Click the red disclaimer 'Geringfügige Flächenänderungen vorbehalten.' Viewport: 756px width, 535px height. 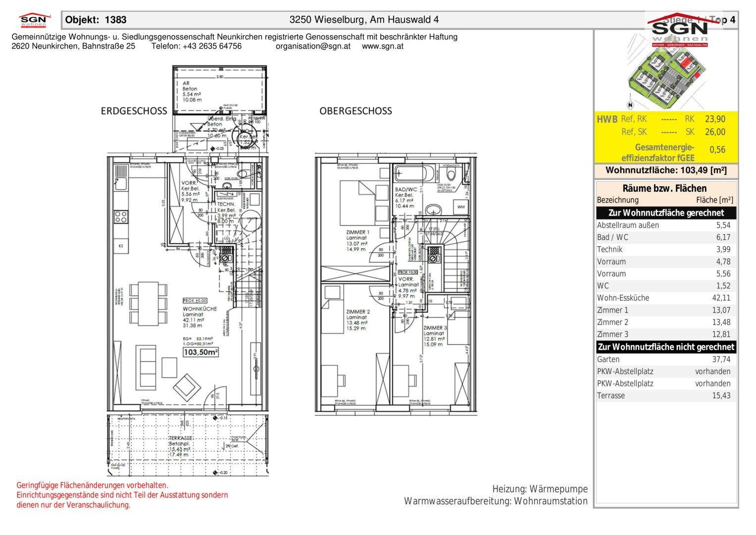(93, 485)
